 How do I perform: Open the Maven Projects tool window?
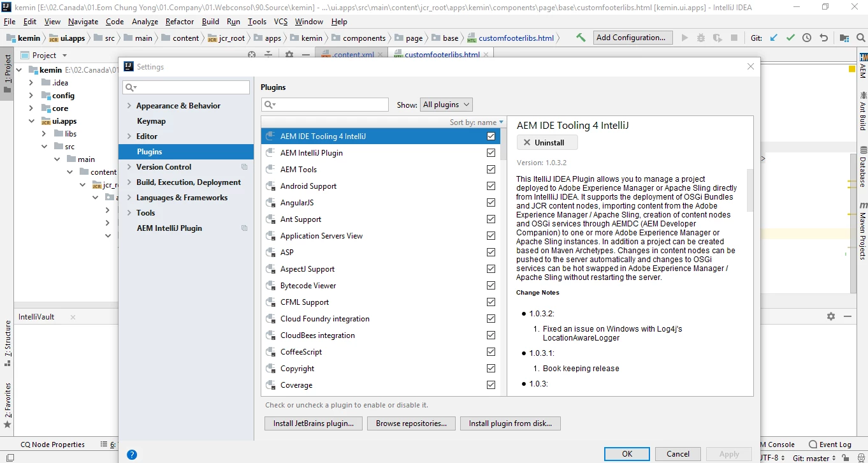[862, 231]
